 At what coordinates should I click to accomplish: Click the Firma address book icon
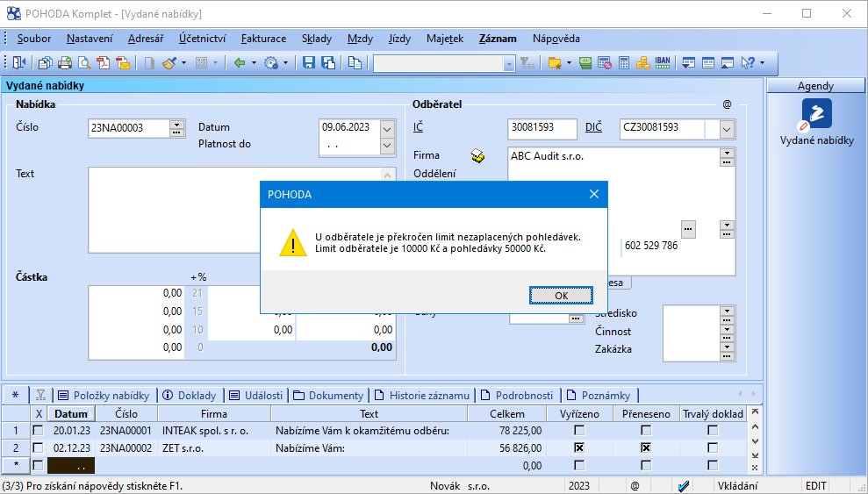click(477, 156)
